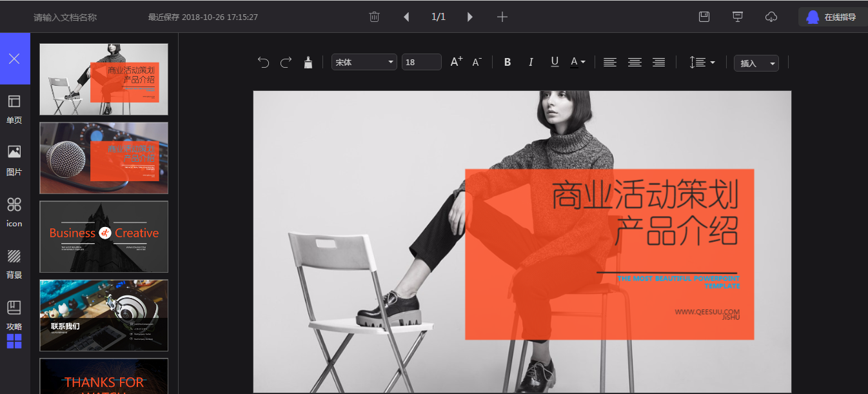The image size is (868, 394).
Task: Click the font size field showing 18
Action: point(422,63)
